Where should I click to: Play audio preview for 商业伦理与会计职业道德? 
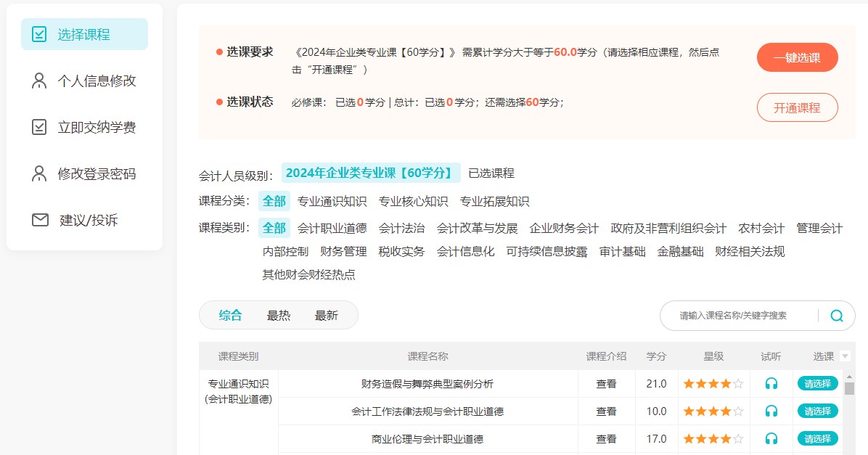pos(771,439)
